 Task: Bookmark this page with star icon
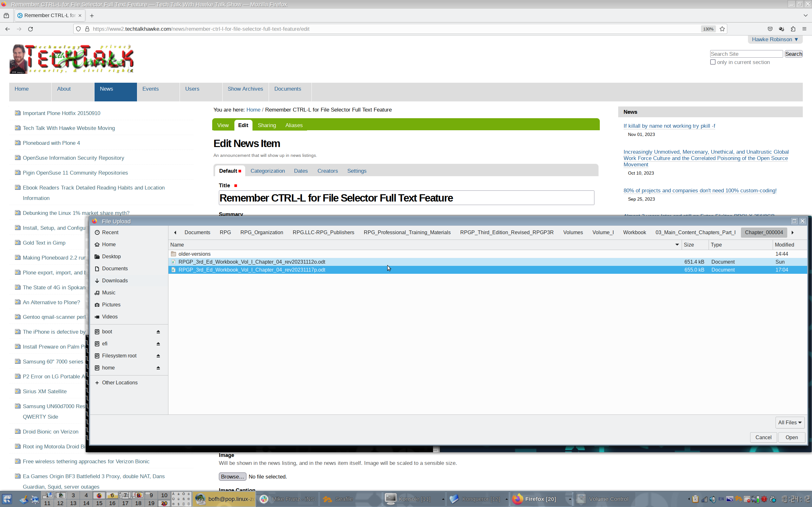[722, 29]
